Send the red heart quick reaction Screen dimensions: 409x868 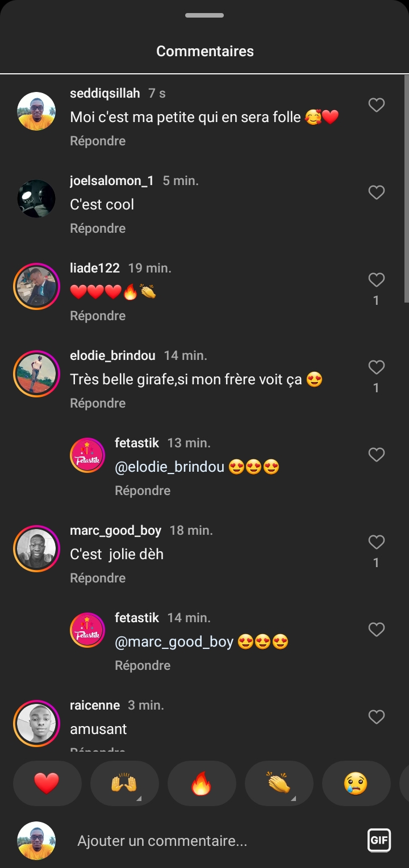click(47, 783)
